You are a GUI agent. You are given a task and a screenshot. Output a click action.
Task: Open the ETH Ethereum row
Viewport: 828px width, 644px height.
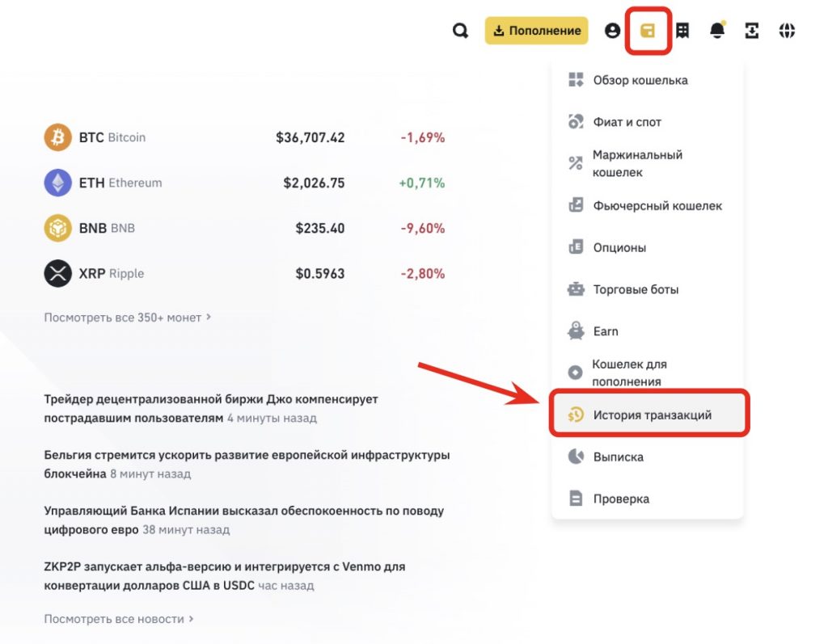(244, 183)
